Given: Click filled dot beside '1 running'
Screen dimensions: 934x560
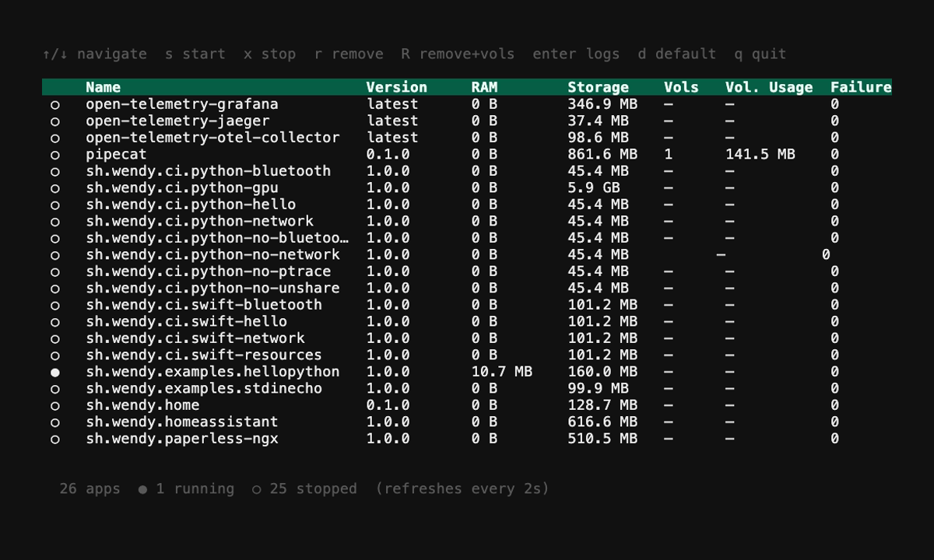Looking at the screenshot, I should pos(142,490).
